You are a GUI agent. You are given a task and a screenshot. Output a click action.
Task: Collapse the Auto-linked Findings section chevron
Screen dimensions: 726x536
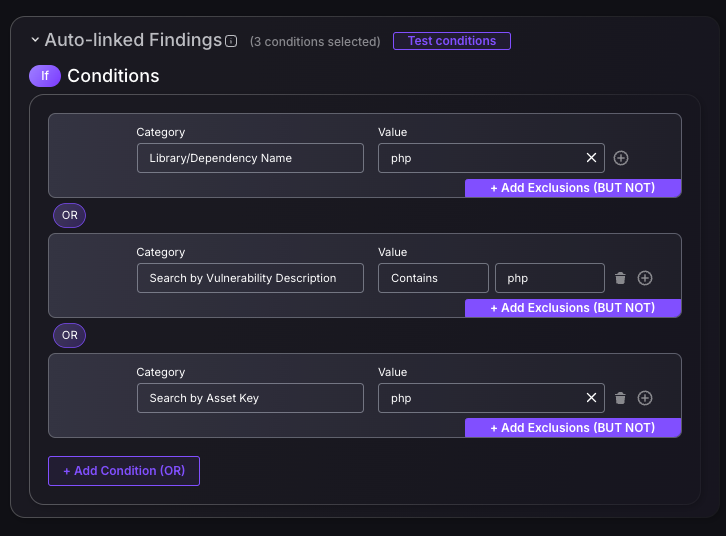tap(35, 40)
